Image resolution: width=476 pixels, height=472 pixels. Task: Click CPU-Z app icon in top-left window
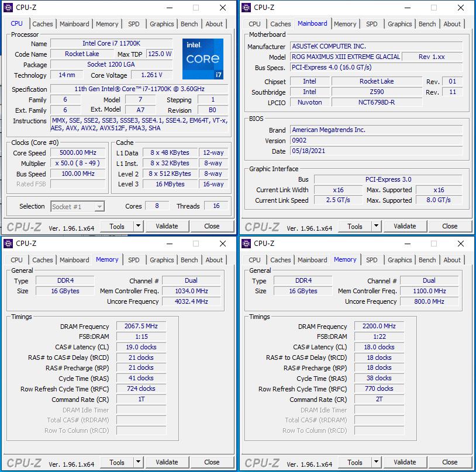(8, 8)
